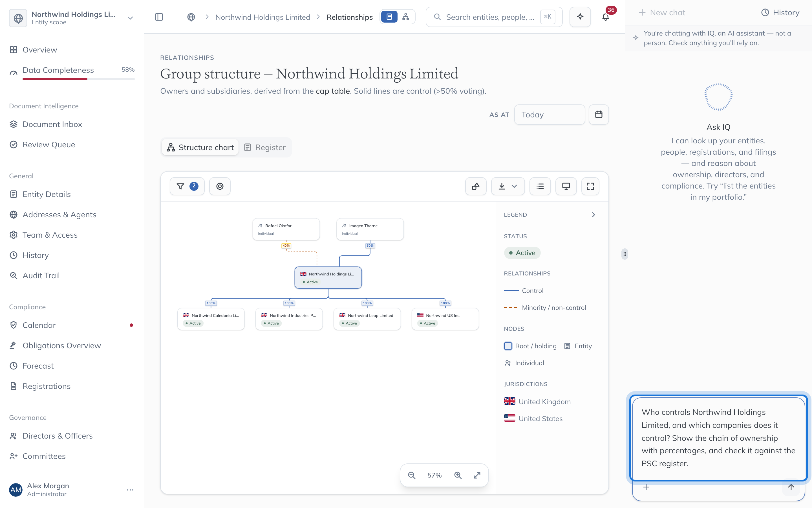The height and width of the screenshot is (508, 812).
Task: Click the globe icon in breadcrumb
Action: 191,17
